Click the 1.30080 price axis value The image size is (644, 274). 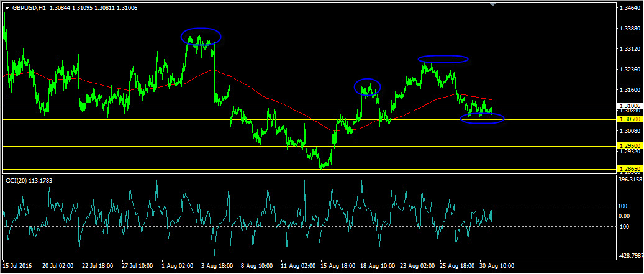point(630,131)
